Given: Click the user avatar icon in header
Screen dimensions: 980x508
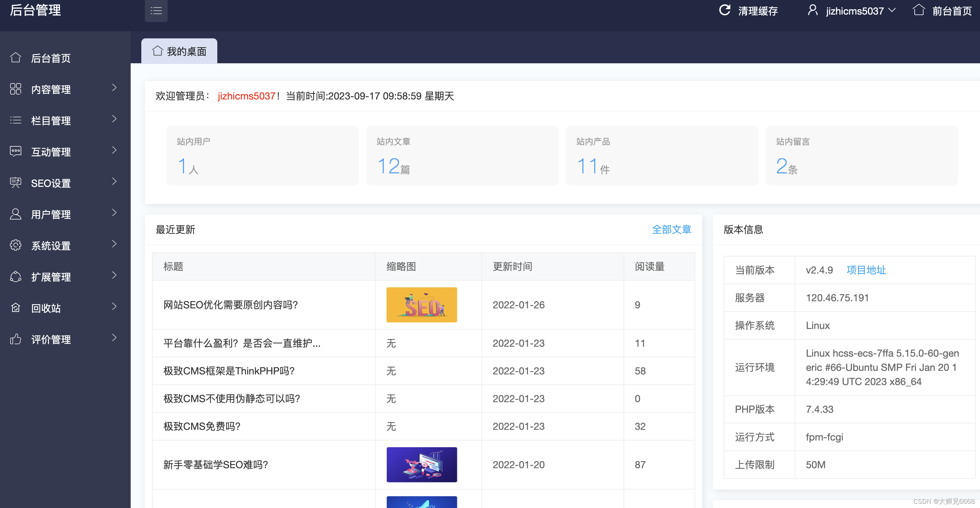Looking at the screenshot, I should point(812,10).
